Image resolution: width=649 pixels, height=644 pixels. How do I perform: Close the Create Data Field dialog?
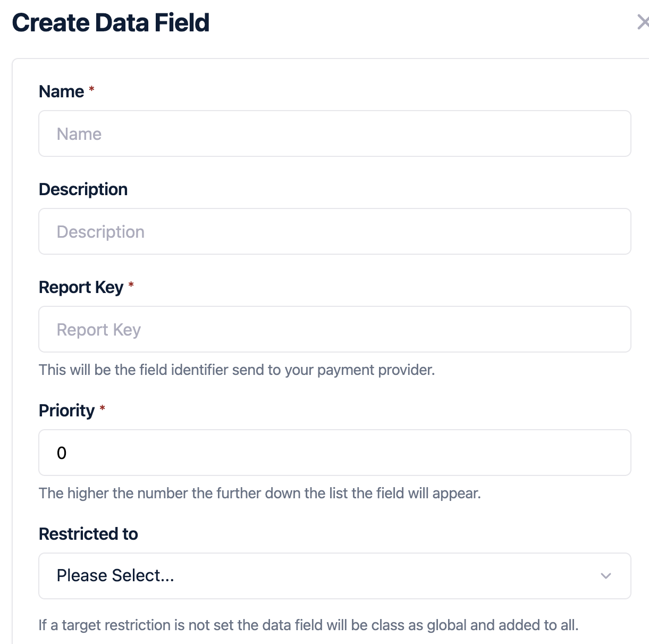pyautogui.click(x=643, y=22)
